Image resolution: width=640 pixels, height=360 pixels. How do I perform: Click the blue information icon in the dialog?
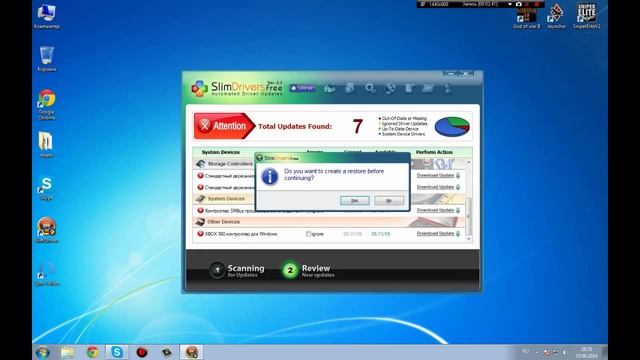click(x=270, y=177)
